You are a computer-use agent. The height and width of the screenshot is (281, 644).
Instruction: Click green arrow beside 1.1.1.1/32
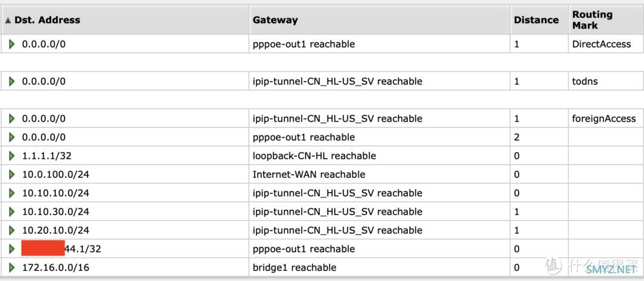(12, 156)
